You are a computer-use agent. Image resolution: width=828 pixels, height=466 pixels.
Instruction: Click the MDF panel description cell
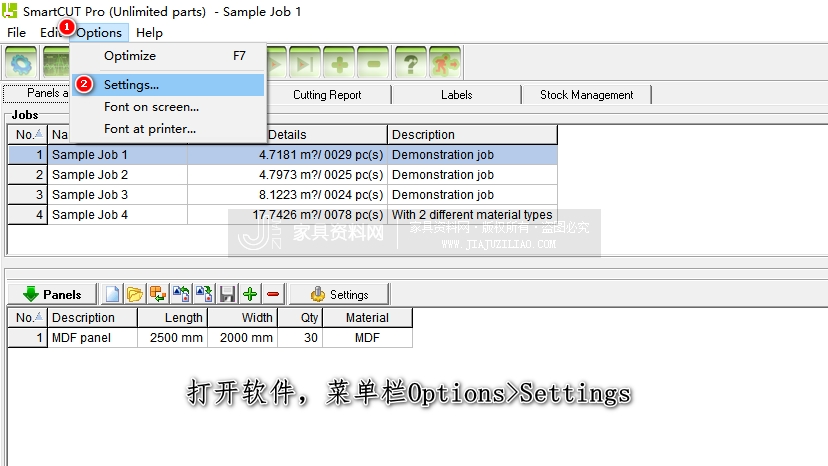[92, 338]
